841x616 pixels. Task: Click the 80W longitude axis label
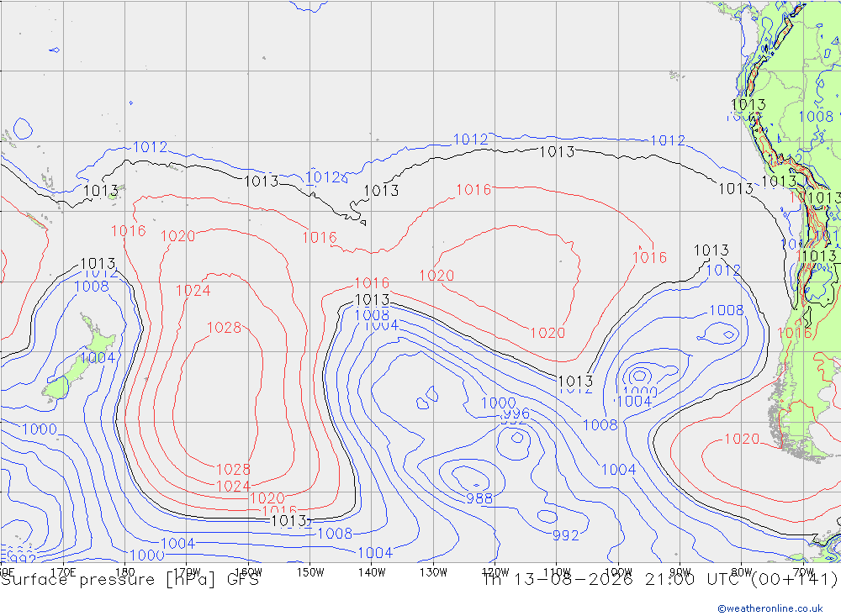pos(742,572)
